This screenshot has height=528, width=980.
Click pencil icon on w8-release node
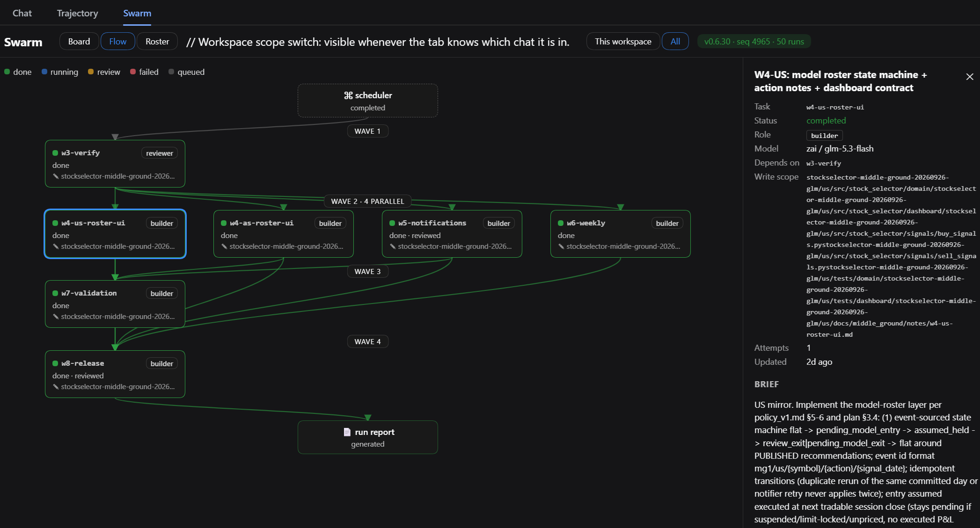point(56,387)
